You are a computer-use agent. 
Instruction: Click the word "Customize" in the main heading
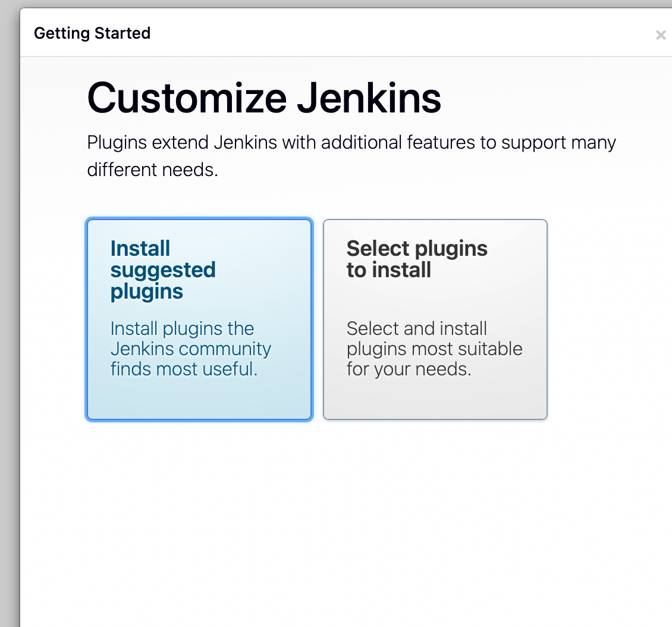coord(187,98)
